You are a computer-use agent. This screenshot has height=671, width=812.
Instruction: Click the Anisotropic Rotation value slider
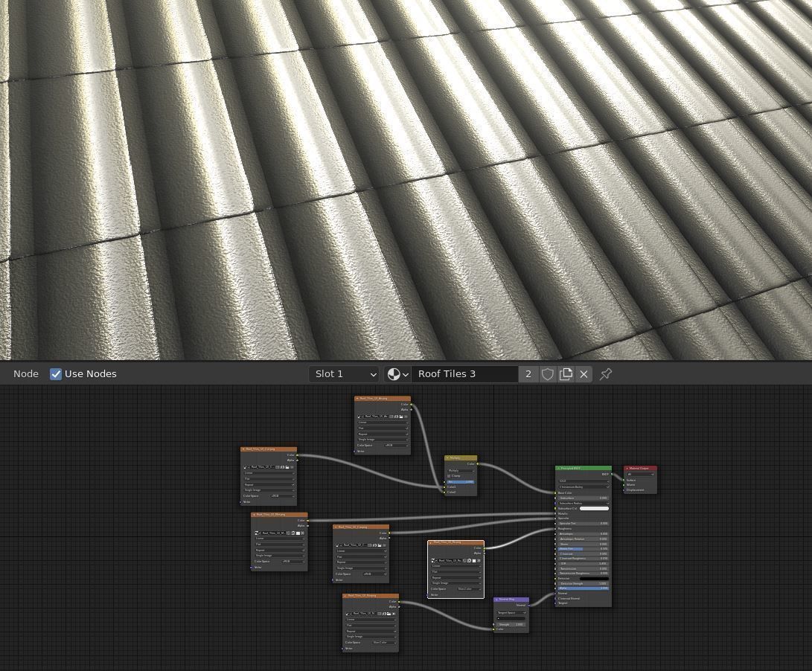[583, 539]
